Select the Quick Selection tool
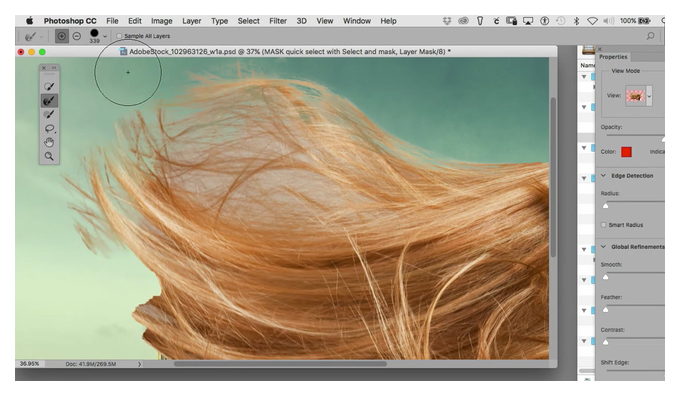This screenshot has width=680, height=396. pyautogui.click(x=49, y=86)
